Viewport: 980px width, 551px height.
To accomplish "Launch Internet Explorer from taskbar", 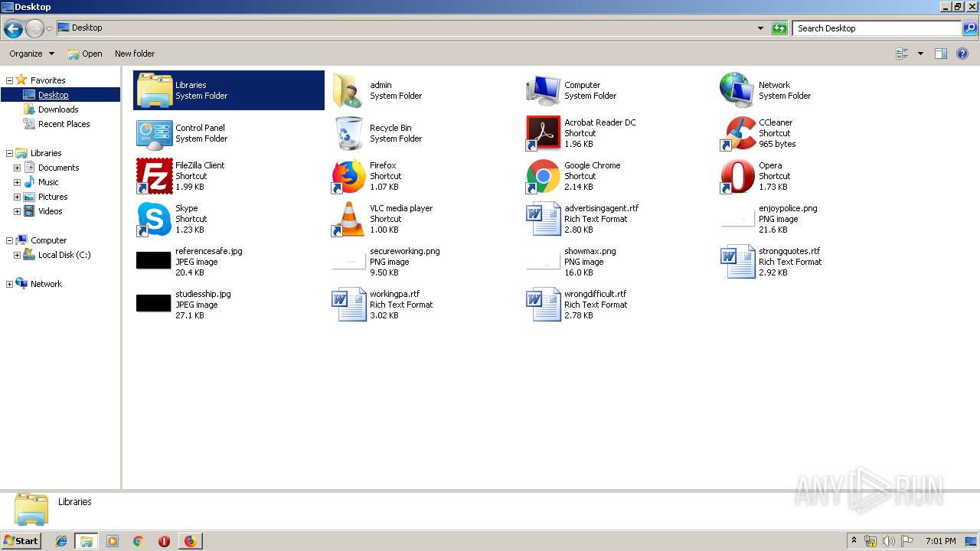I will pos(61,541).
